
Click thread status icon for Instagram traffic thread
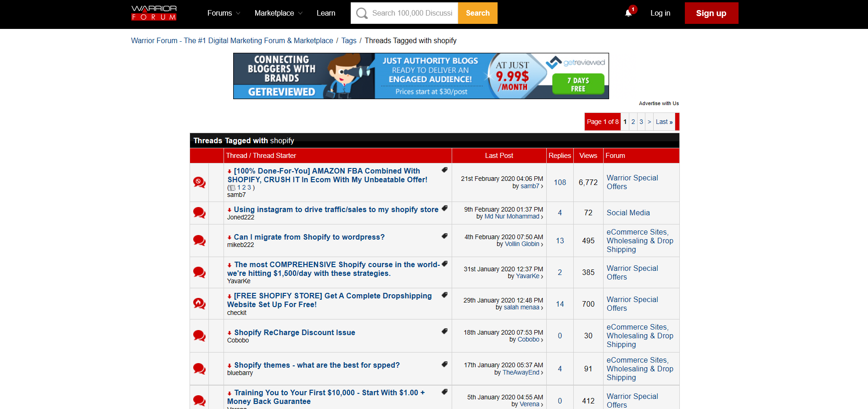[x=199, y=213]
